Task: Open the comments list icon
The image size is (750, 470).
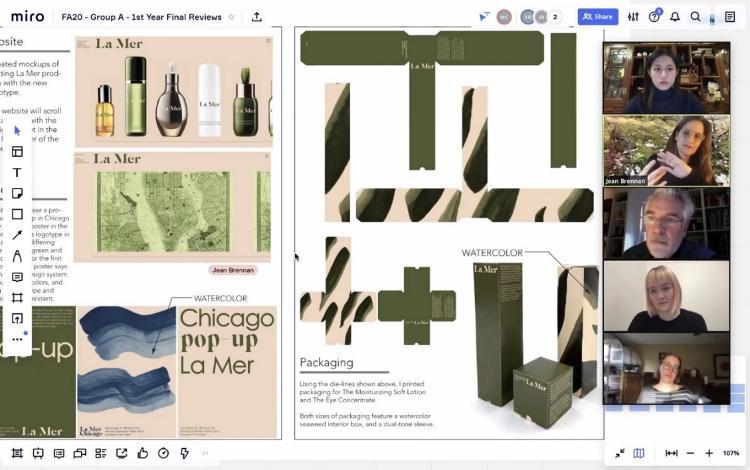Action: pyautogui.click(x=59, y=453)
